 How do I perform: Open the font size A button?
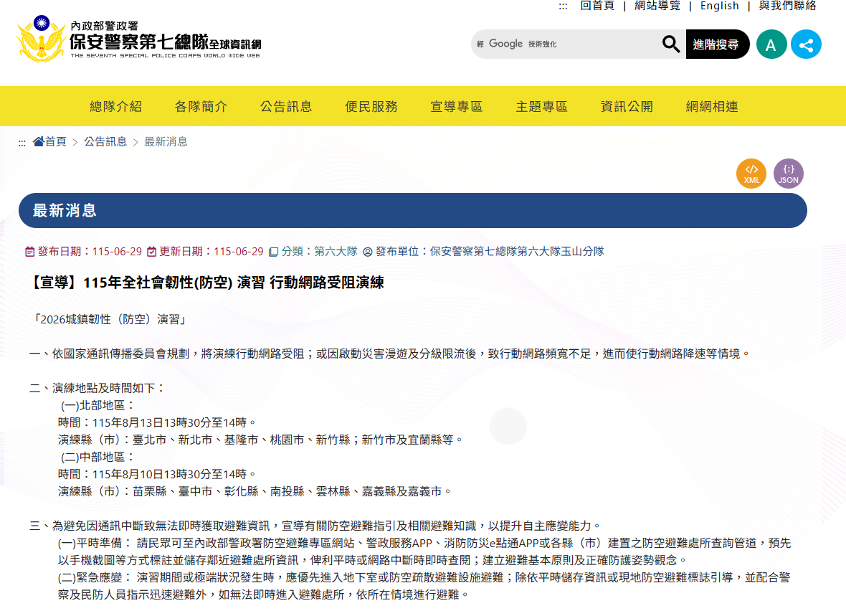pyautogui.click(x=771, y=44)
